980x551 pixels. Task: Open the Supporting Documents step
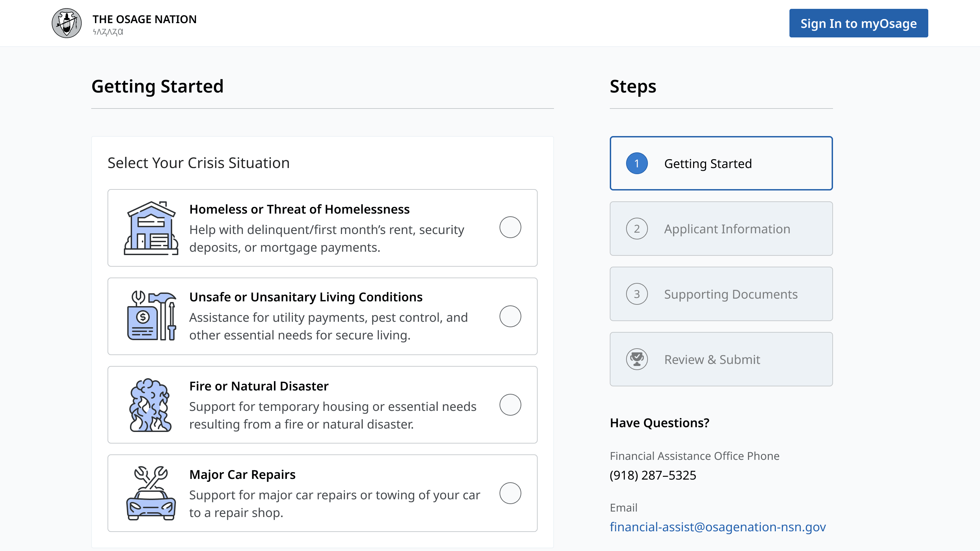[731, 294]
